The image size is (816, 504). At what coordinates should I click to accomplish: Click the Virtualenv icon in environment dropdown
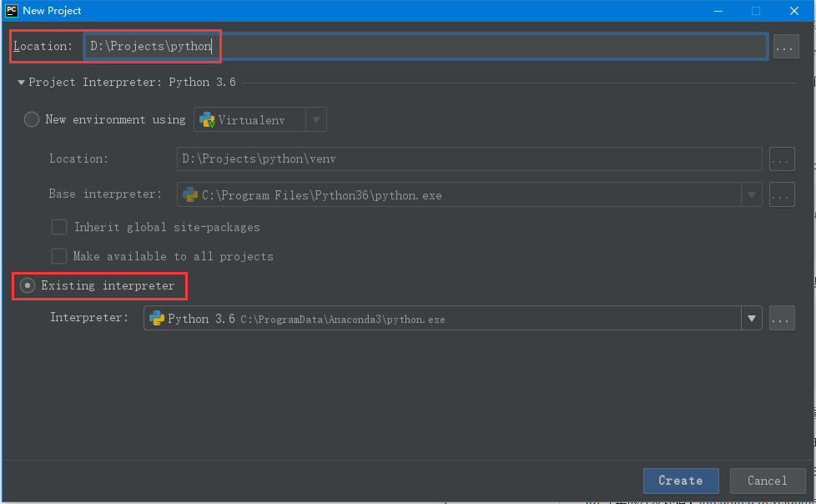pos(206,120)
